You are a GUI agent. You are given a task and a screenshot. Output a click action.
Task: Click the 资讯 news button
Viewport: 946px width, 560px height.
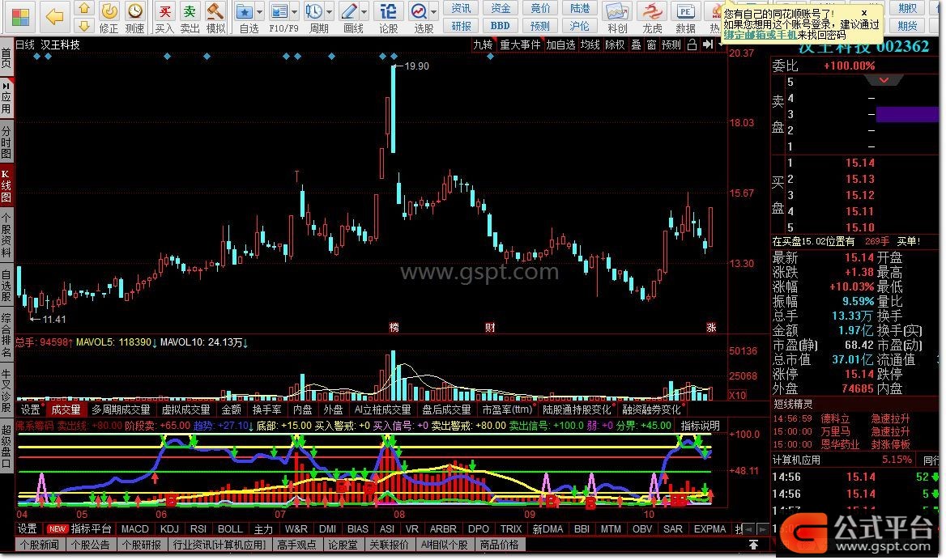[x=461, y=8]
